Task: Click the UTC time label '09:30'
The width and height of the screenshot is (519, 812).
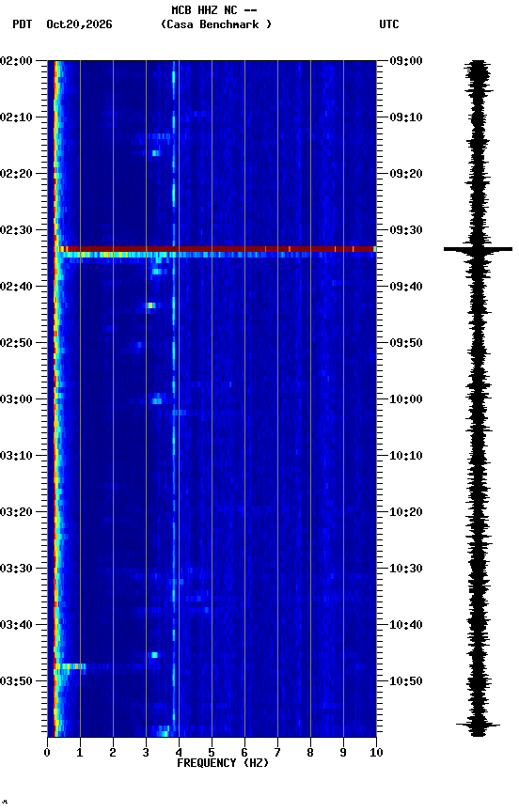Action: (x=406, y=230)
